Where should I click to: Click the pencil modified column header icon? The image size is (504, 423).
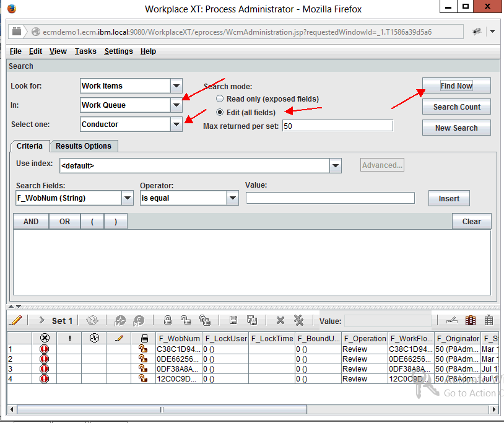point(119,338)
